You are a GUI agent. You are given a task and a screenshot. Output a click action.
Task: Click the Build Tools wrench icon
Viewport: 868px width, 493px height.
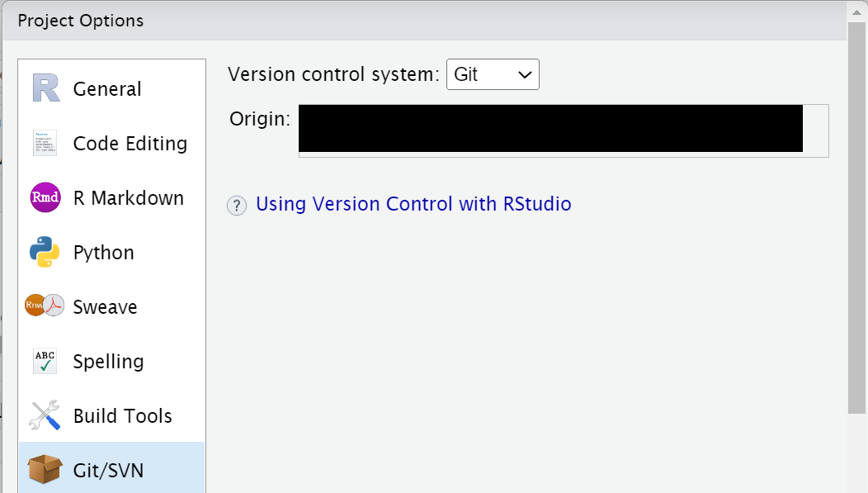coord(45,415)
